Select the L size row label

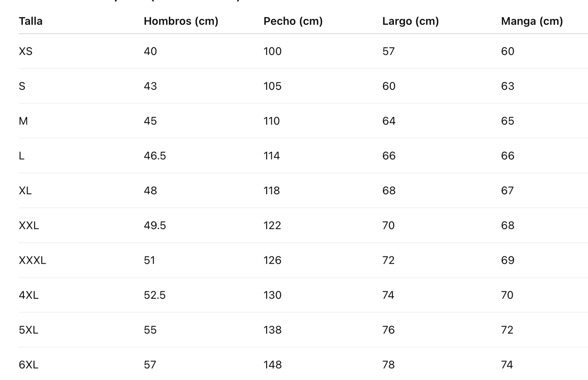click(x=22, y=156)
